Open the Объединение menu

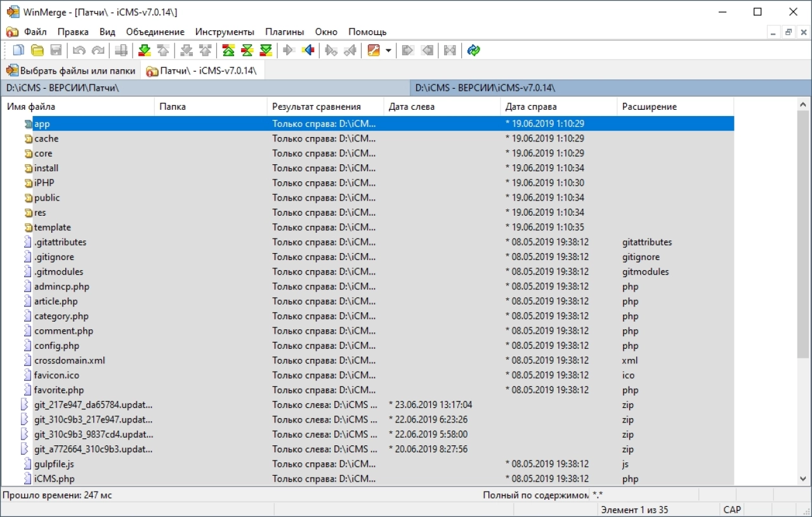pyautogui.click(x=155, y=32)
